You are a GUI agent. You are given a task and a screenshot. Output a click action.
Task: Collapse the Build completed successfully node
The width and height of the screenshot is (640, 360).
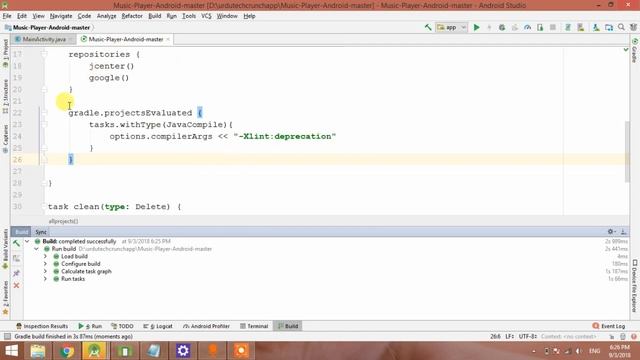click(27, 241)
